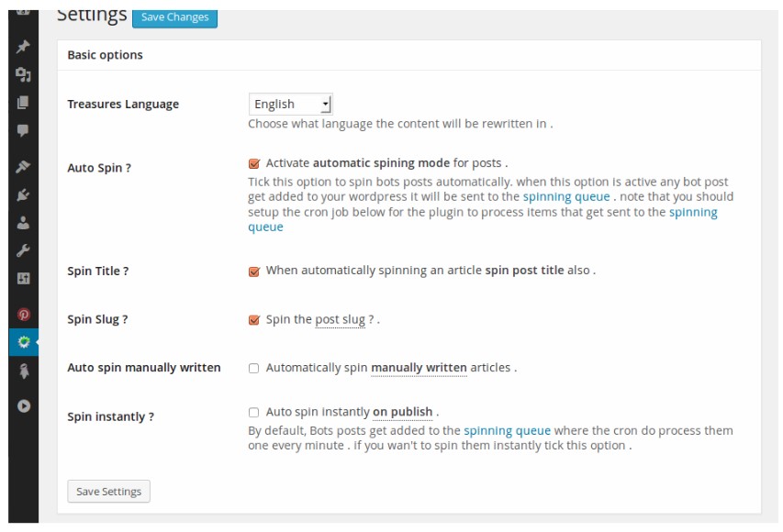The width and height of the screenshot is (783, 532).
Task: Open the Pinterest icon in sidebar
Action: (x=23, y=315)
